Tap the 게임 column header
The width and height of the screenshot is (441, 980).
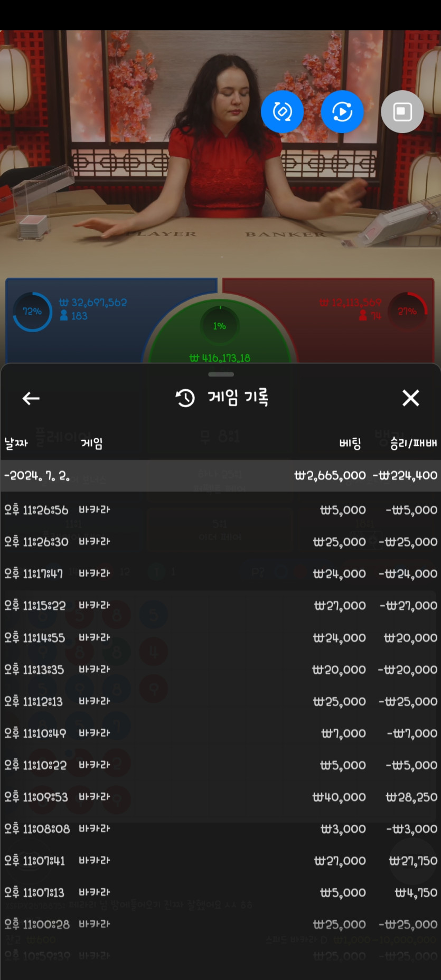click(92, 443)
